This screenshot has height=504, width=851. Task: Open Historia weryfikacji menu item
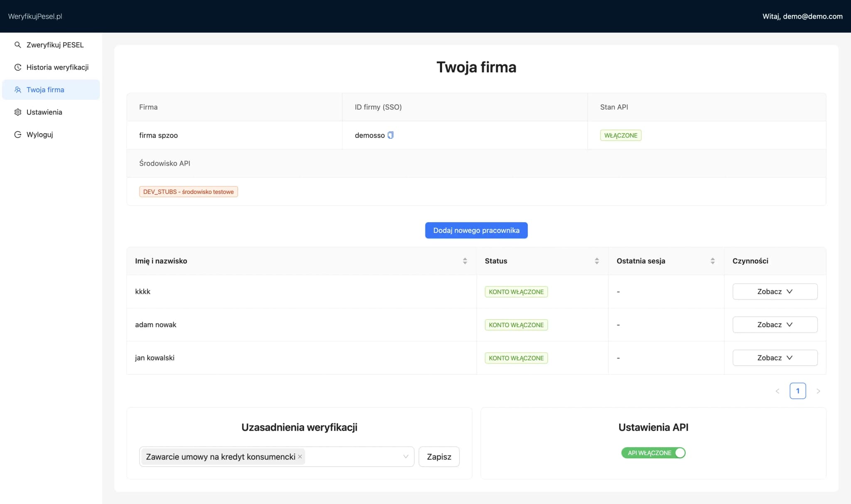(x=57, y=67)
